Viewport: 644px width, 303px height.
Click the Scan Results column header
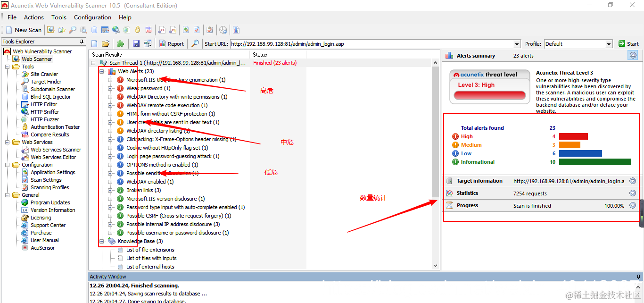169,55
